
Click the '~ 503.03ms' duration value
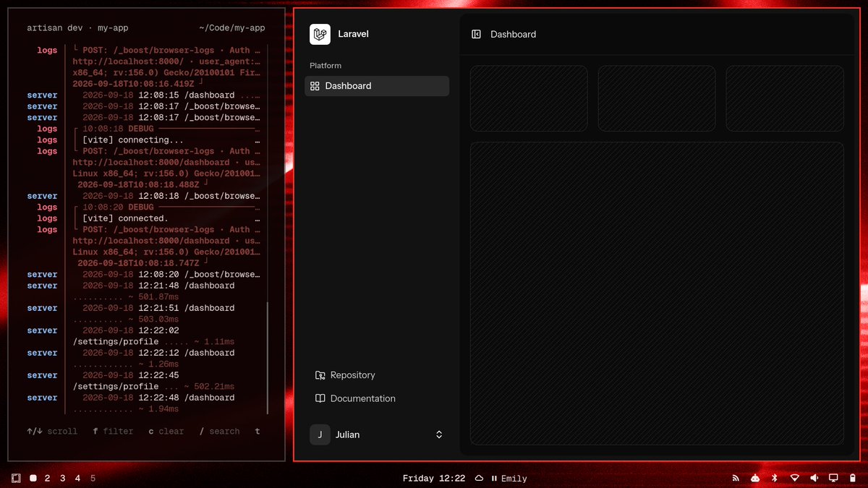[153, 320]
